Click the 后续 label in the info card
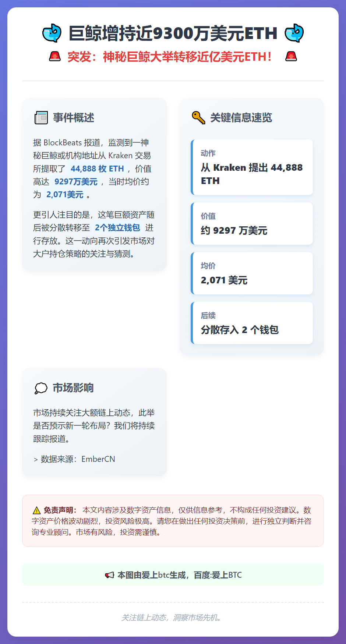Viewport: 346px width, 644px height. (208, 315)
